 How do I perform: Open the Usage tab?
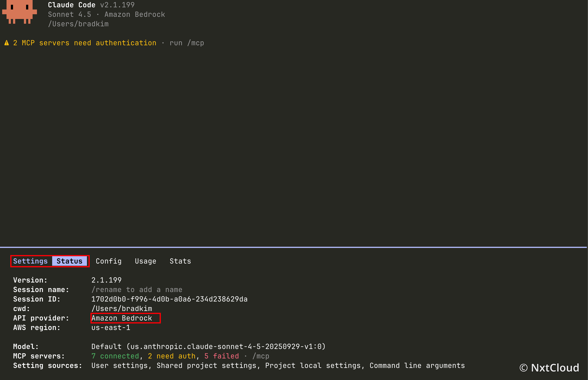pos(145,261)
